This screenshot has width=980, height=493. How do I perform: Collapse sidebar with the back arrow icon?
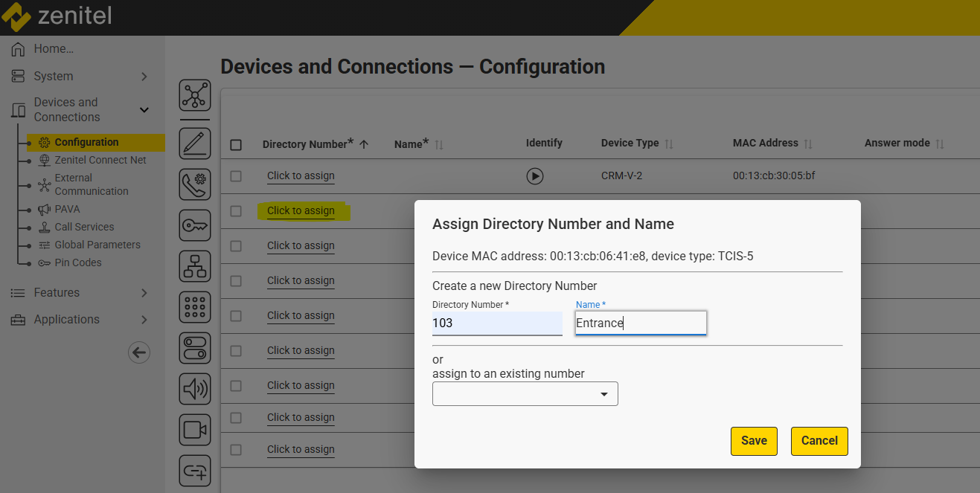pyautogui.click(x=139, y=352)
